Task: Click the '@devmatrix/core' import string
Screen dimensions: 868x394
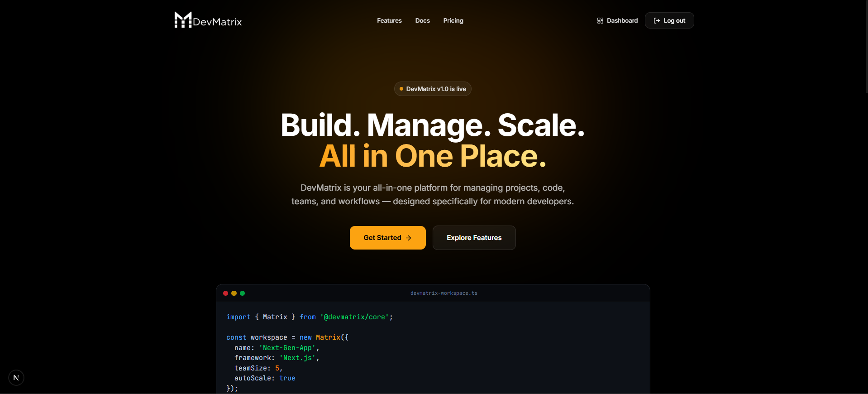Action: click(x=355, y=317)
